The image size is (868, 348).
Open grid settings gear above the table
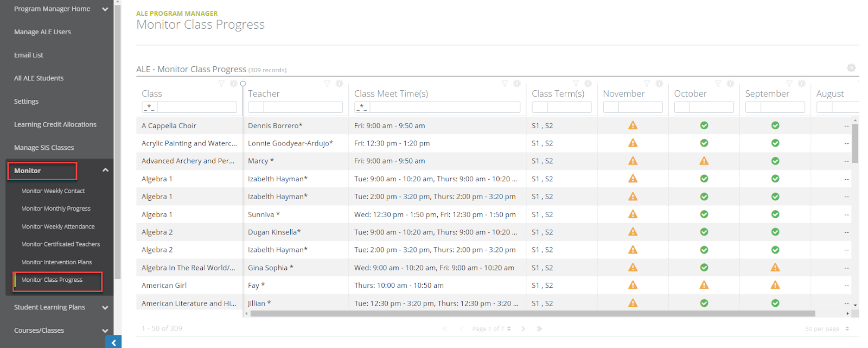click(x=851, y=68)
